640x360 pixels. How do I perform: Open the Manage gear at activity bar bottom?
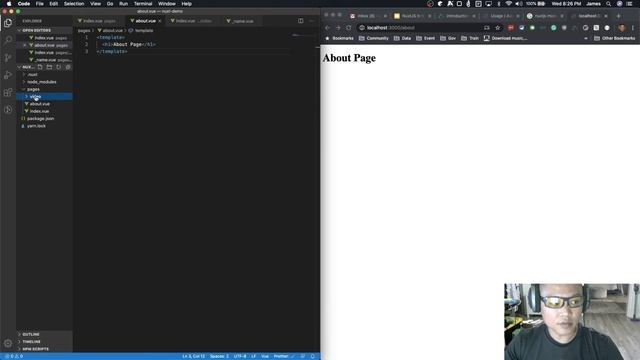coord(8,343)
